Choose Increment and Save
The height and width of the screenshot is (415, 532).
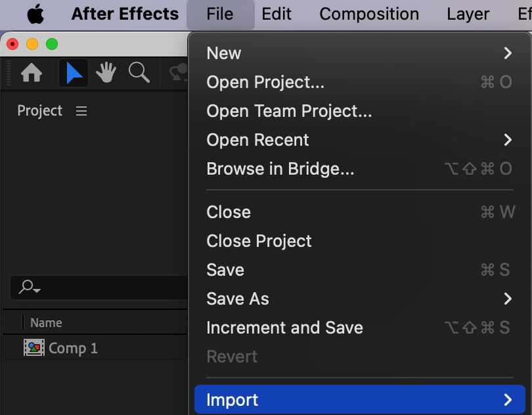pos(284,328)
